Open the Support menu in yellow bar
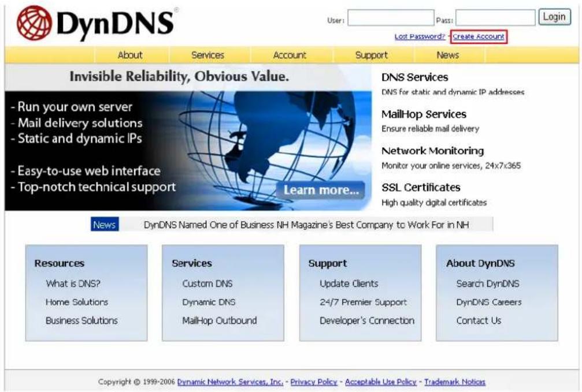The image size is (582, 392). pos(371,55)
